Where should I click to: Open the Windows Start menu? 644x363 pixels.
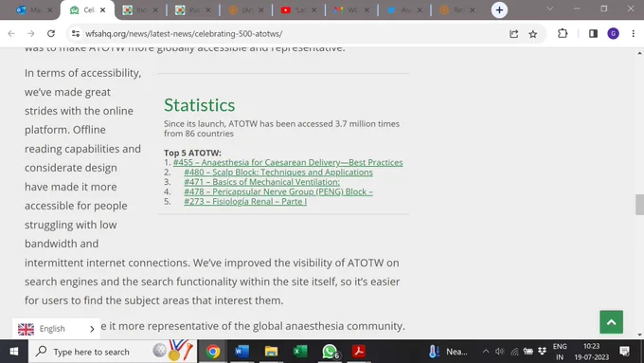13,352
